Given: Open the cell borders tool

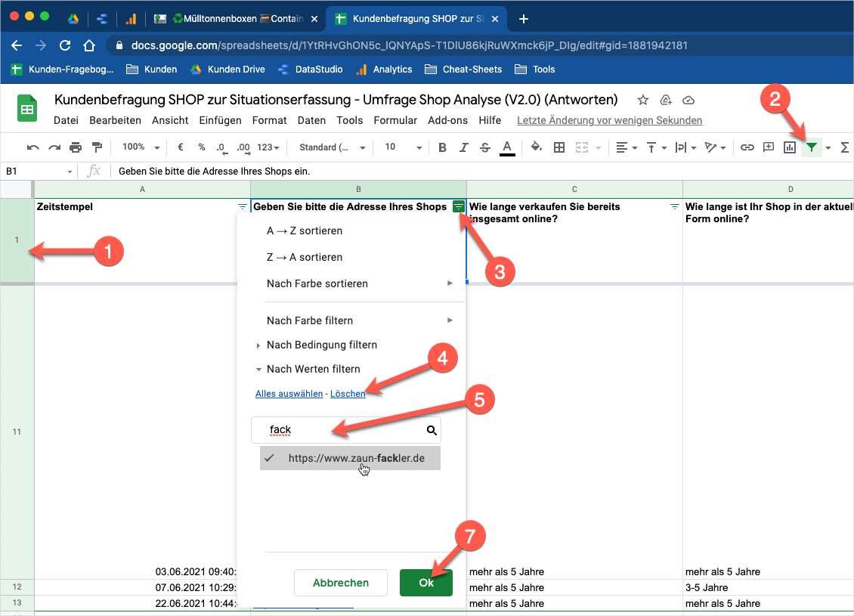Looking at the screenshot, I should 559,147.
